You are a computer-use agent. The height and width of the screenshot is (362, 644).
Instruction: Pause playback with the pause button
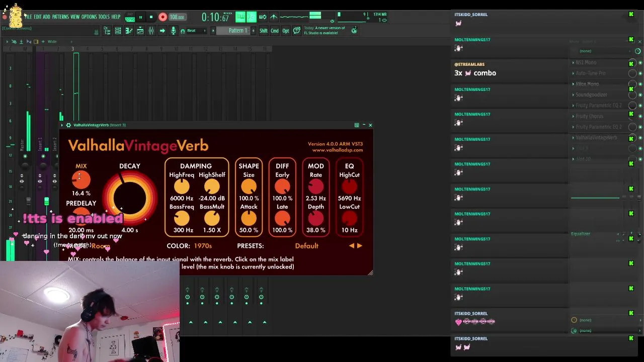(x=140, y=17)
